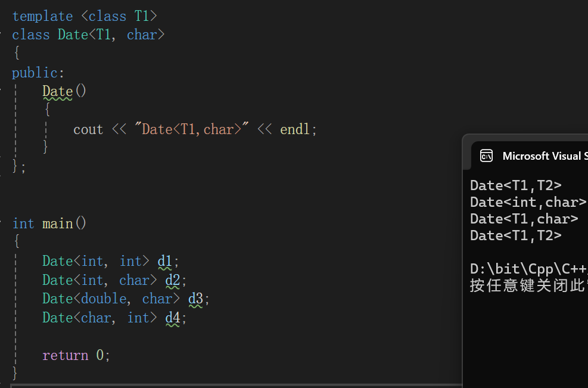Click the template keyword in the code

tap(42, 16)
